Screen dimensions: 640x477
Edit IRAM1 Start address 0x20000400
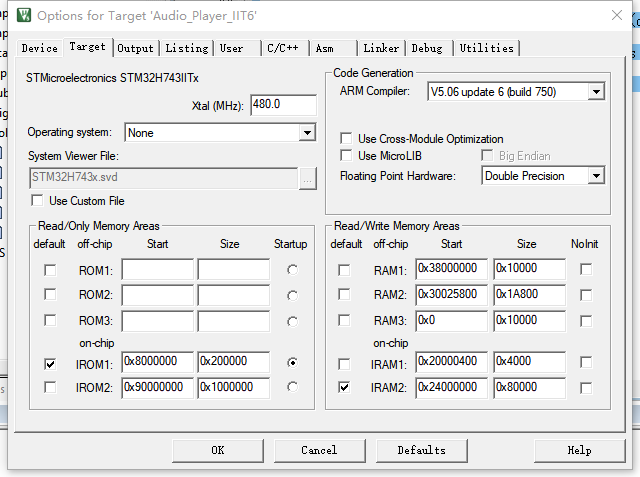click(x=451, y=362)
